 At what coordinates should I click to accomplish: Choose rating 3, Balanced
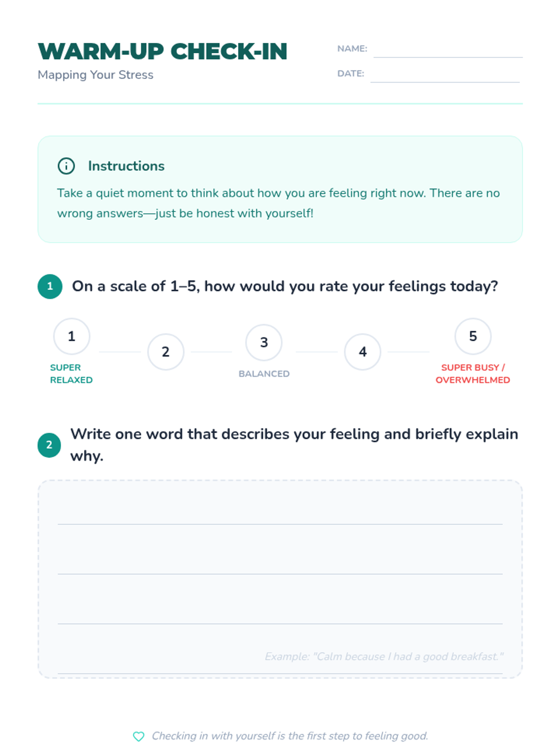tap(264, 342)
